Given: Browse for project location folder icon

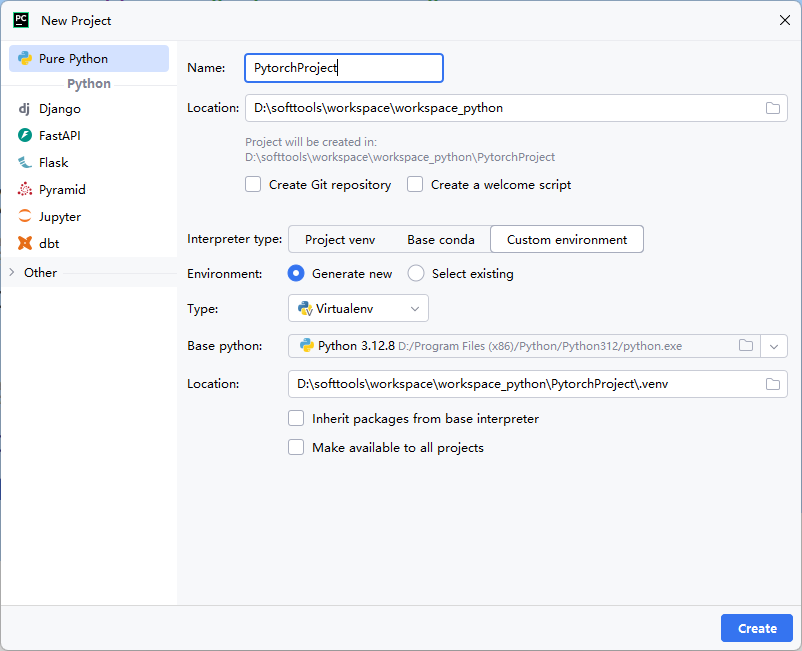Looking at the screenshot, I should tap(772, 108).
